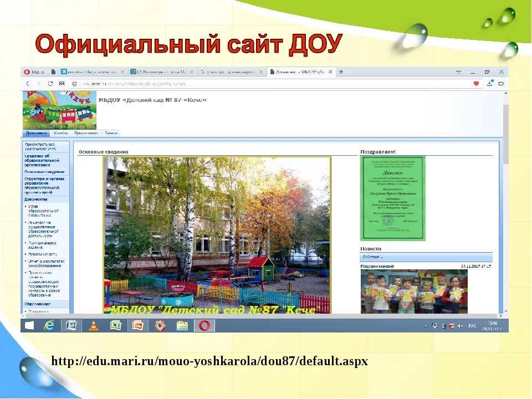Open Speed Dial grid icon
Viewport: 532px width, 399px height.
pyautogui.click(x=62, y=84)
